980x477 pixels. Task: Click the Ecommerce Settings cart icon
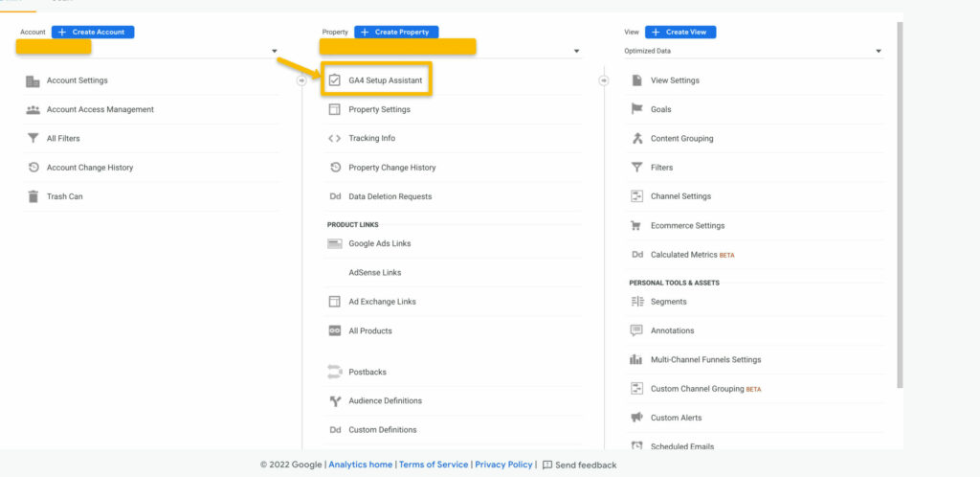point(636,226)
